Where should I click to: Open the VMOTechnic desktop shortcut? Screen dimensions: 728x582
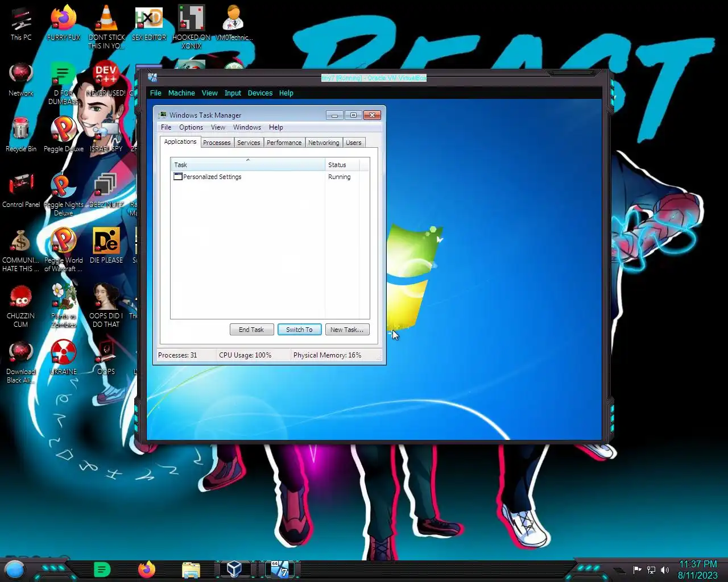pos(234,23)
